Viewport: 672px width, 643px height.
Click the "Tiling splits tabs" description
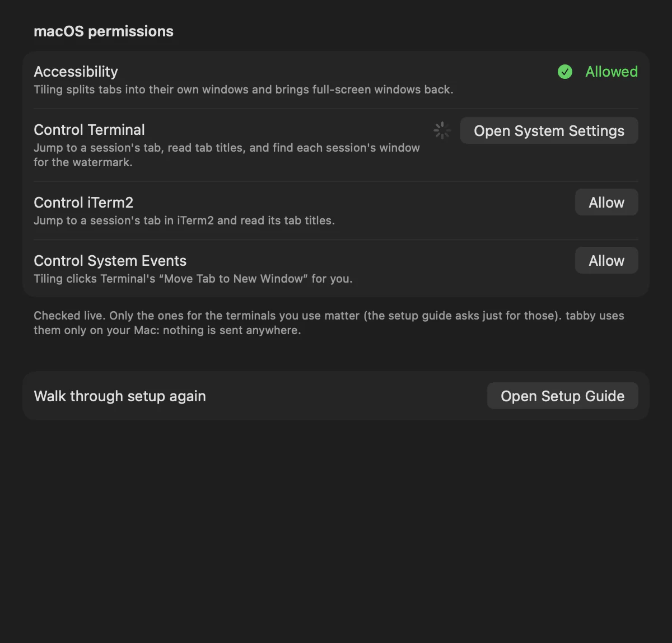point(244,90)
